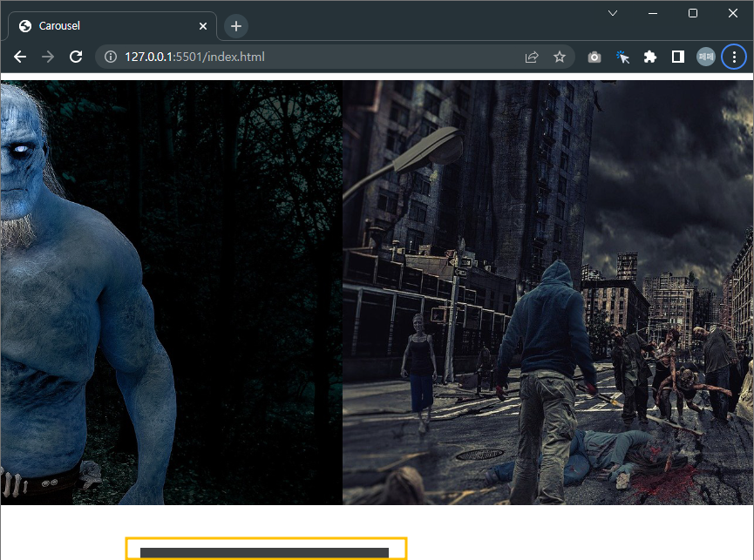
Task: Bookmark this page with the star icon
Action: point(560,57)
